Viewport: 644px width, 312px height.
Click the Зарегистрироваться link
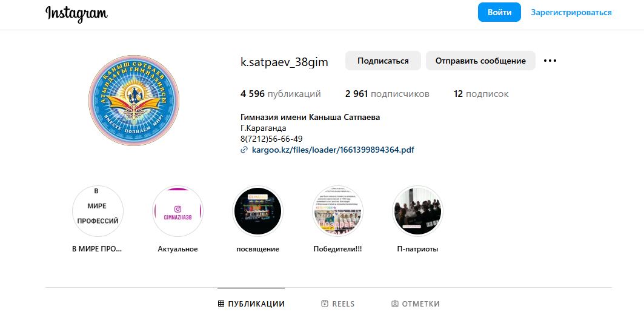point(571,12)
